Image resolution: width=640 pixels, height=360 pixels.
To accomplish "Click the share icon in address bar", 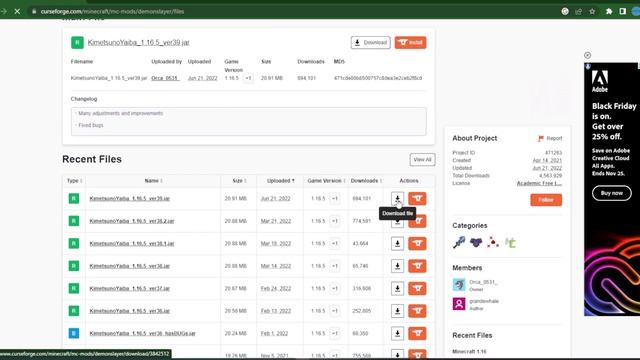I will coord(578,11).
